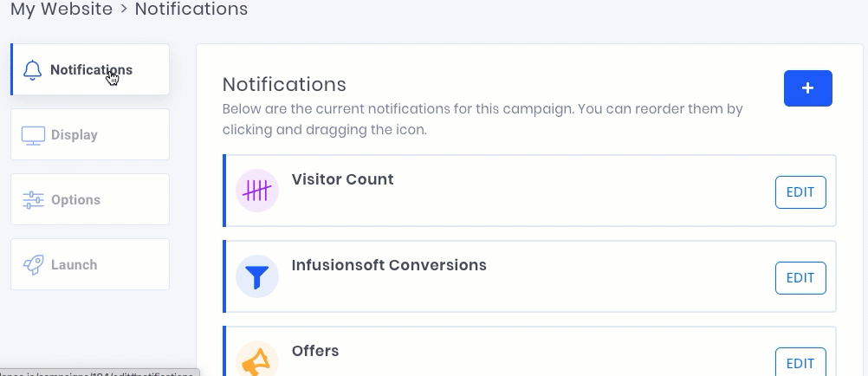Edit the Infusionsoft Conversions notification
This screenshot has height=376, width=868.
pos(800,278)
